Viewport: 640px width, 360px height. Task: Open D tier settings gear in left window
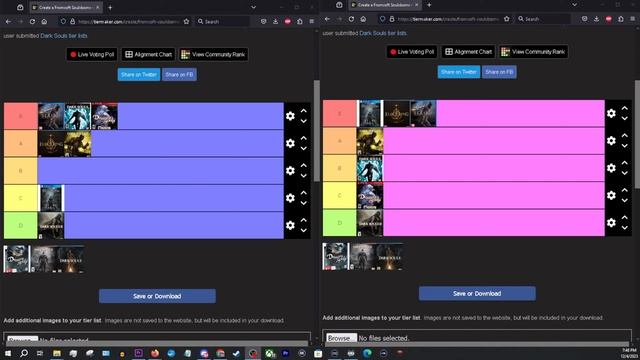[x=290, y=225]
